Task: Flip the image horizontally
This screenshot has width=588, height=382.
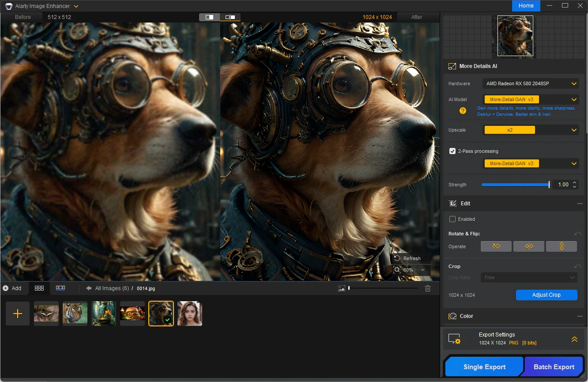Action: tap(528, 246)
